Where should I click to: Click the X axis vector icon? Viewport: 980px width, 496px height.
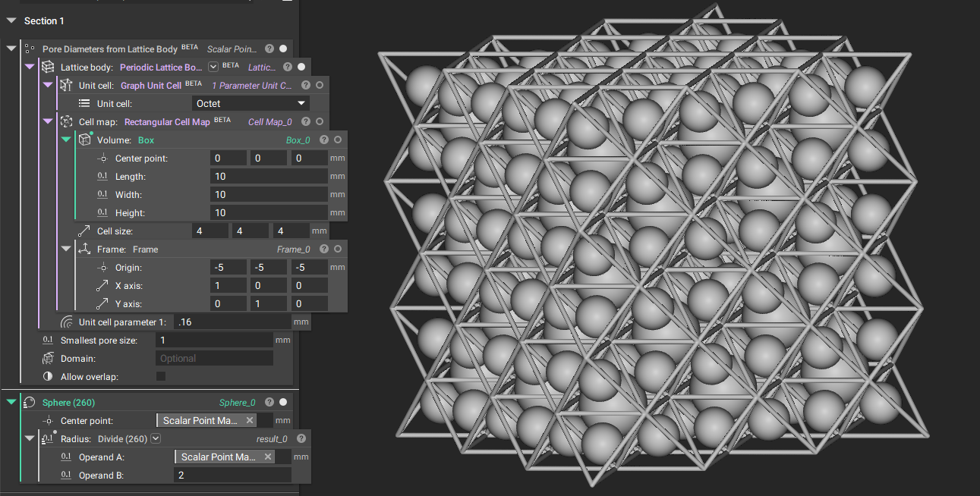pos(102,285)
